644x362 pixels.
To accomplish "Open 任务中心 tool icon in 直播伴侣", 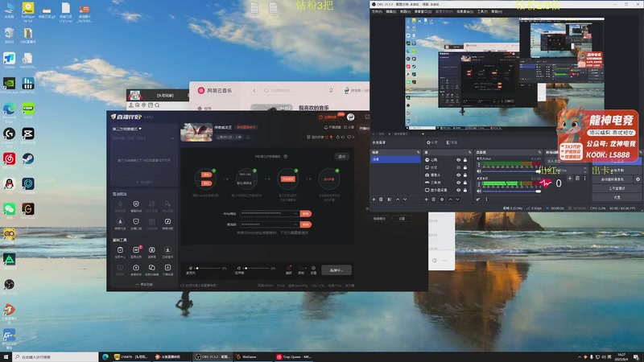I will (x=120, y=250).
